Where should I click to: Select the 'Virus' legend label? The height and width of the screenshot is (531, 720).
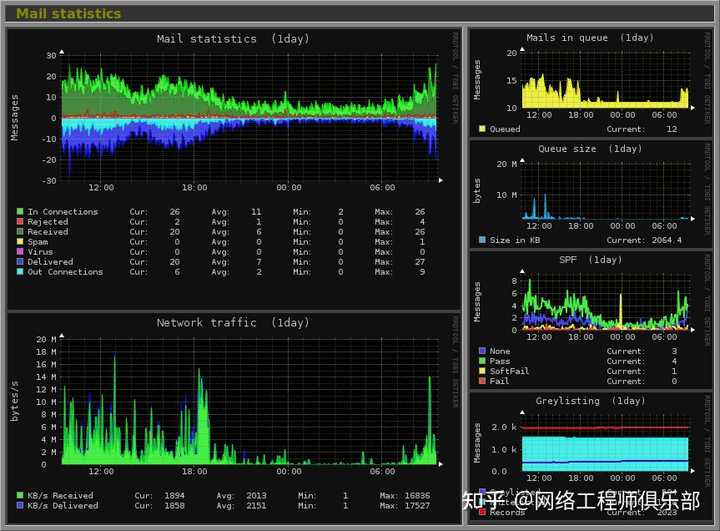tap(40, 252)
